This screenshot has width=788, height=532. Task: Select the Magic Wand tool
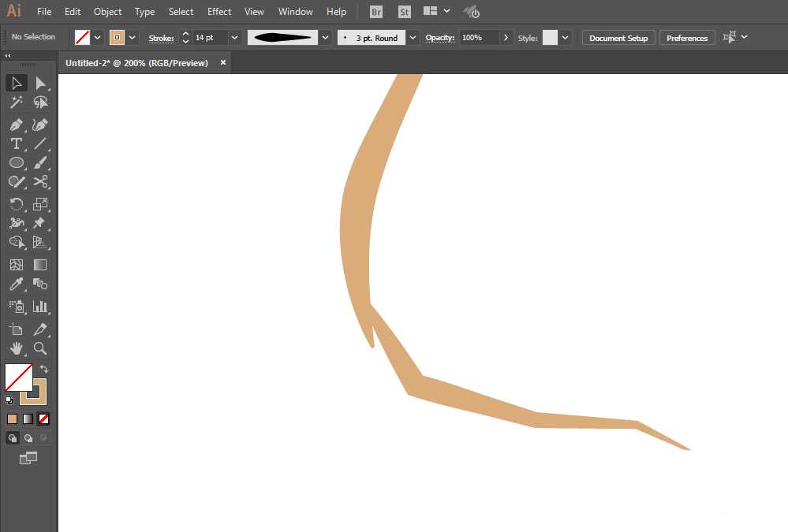[x=16, y=102]
